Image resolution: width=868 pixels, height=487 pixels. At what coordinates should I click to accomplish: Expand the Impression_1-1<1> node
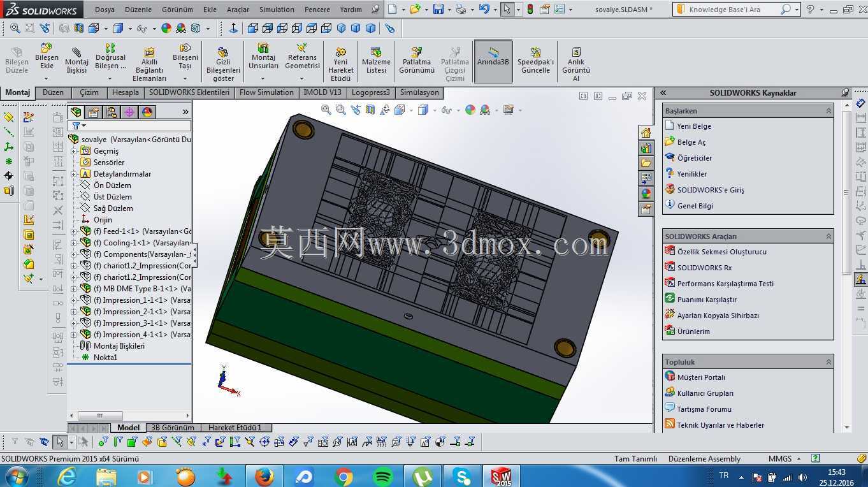pos(73,300)
